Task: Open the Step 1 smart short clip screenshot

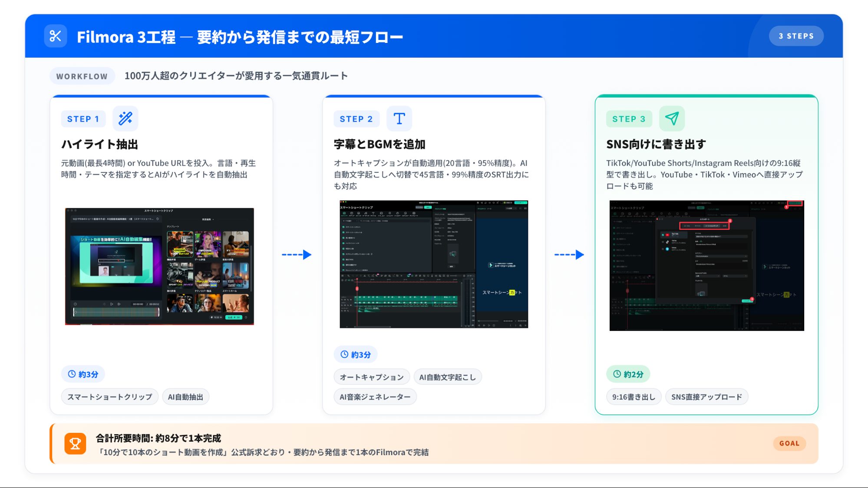Action: (x=159, y=266)
